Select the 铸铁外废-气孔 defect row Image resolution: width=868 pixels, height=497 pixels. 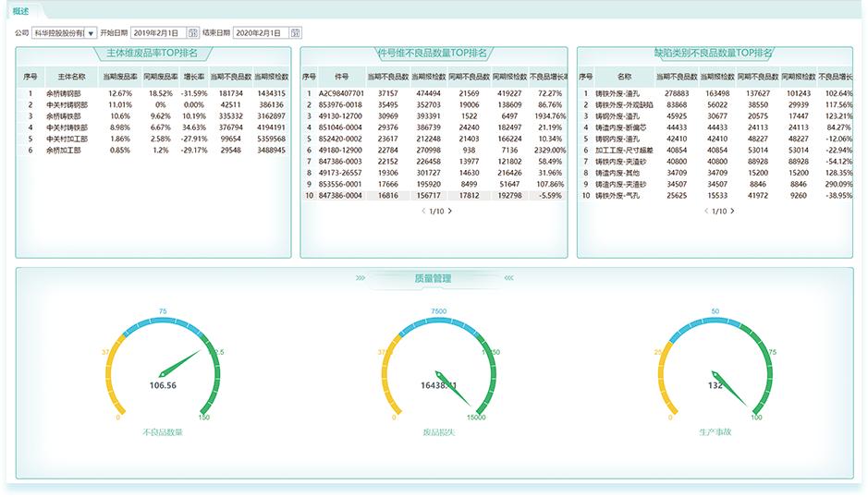[x=617, y=196]
